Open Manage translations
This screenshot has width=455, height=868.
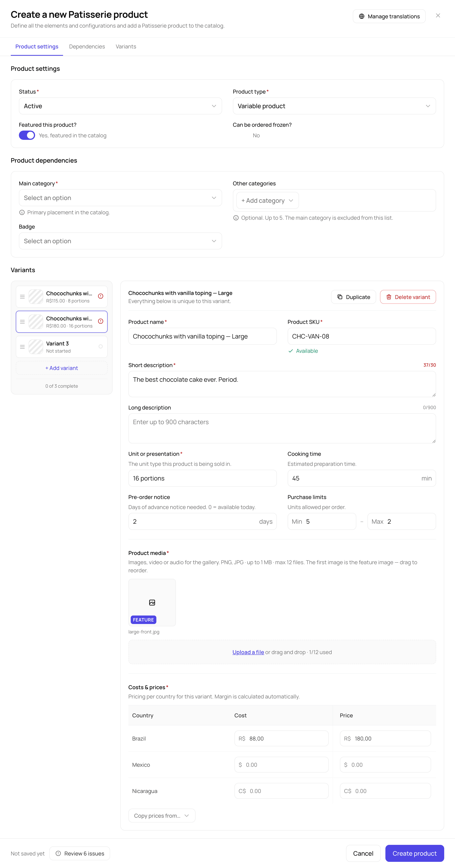389,16
